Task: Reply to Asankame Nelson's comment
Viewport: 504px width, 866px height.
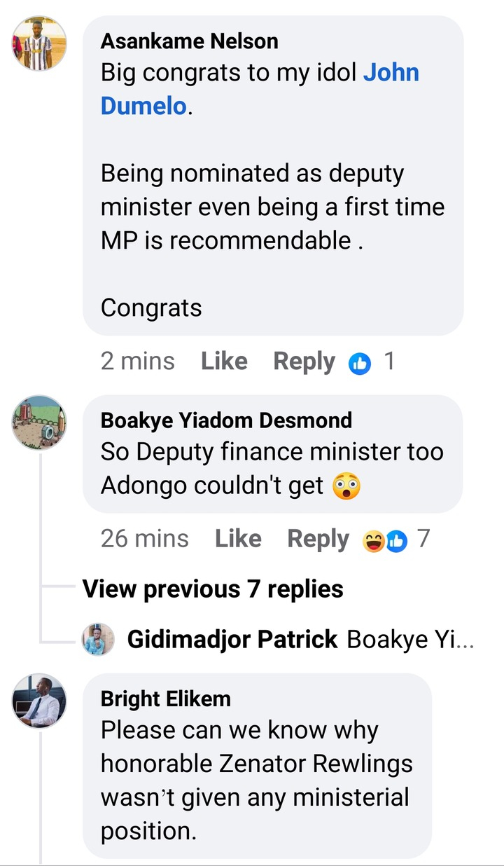Action: pyautogui.click(x=304, y=362)
